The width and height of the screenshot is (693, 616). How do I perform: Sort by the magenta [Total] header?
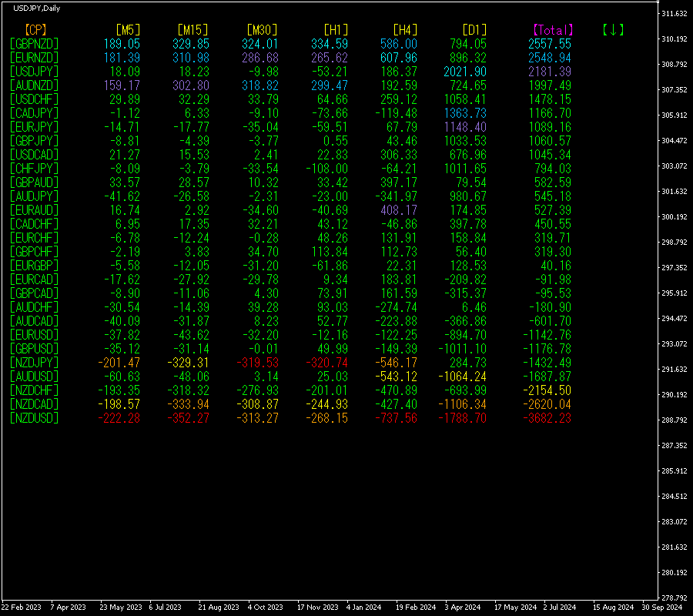click(x=553, y=30)
